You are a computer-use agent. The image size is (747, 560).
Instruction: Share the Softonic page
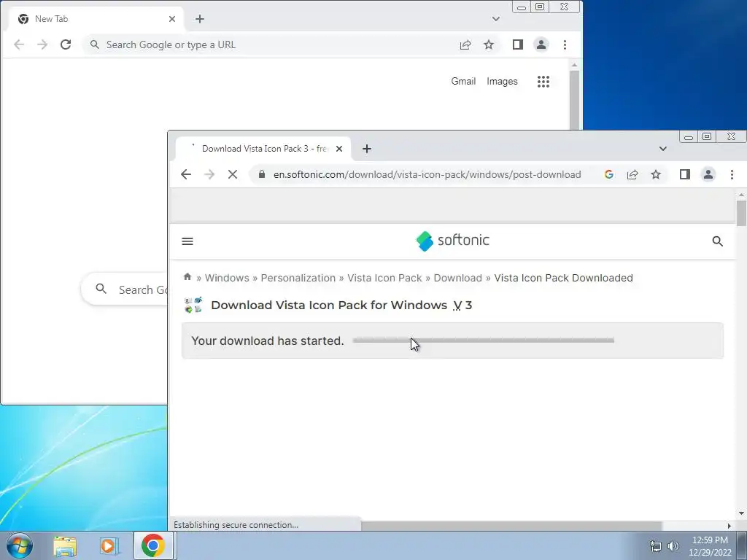632,175
